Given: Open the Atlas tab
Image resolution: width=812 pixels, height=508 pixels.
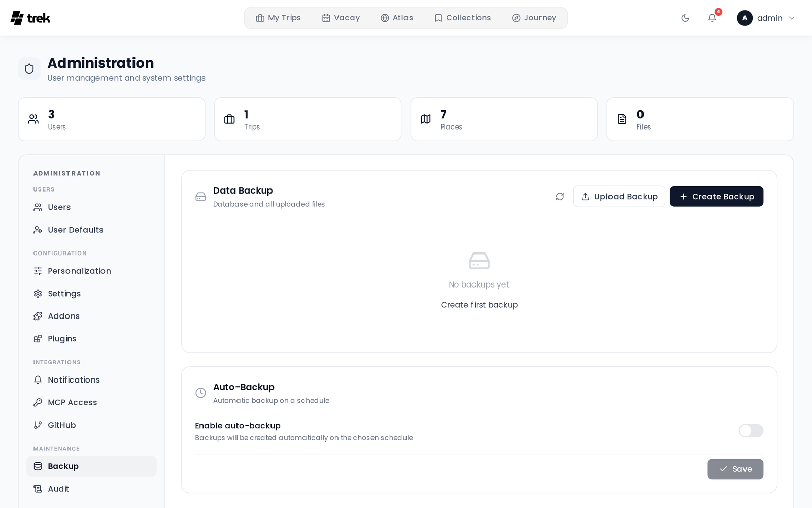Looking at the screenshot, I should pyautogui.click(x=397, y=18).
